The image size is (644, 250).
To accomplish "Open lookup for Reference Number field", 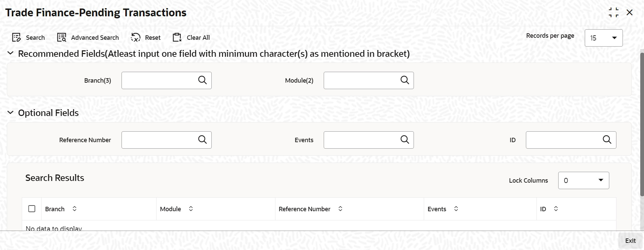I will click(x=203, y=139).
